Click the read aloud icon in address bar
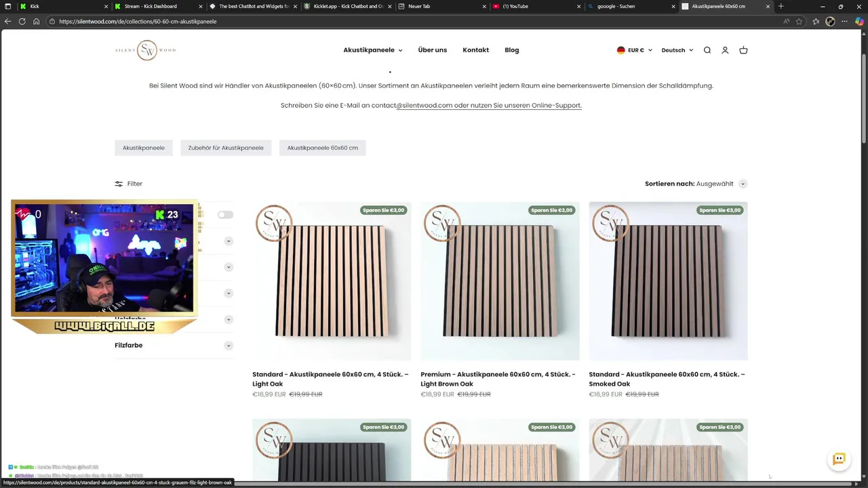 787,21
